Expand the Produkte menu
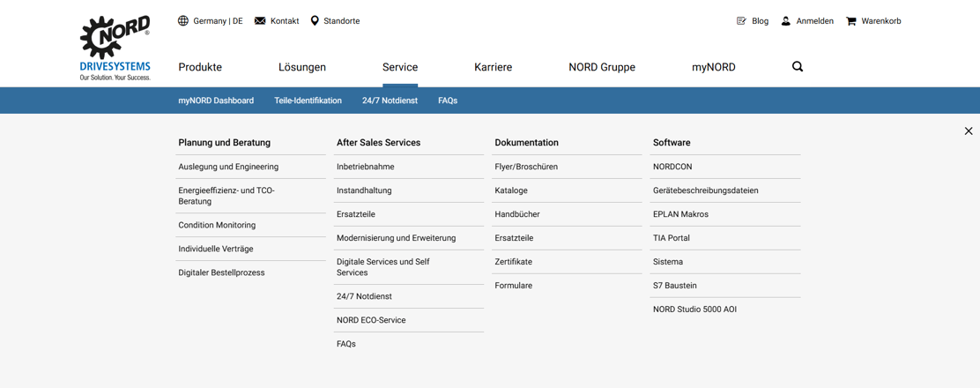980x388 pixels. [200, 67]
